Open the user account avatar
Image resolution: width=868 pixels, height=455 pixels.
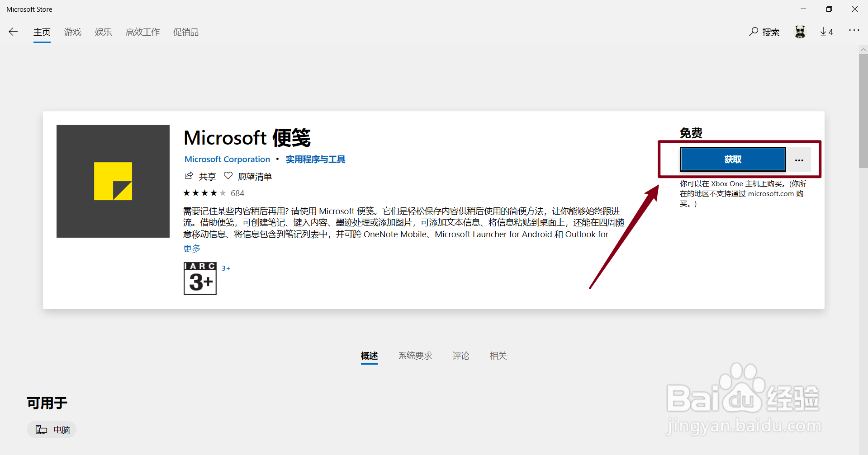coord(800,32)
